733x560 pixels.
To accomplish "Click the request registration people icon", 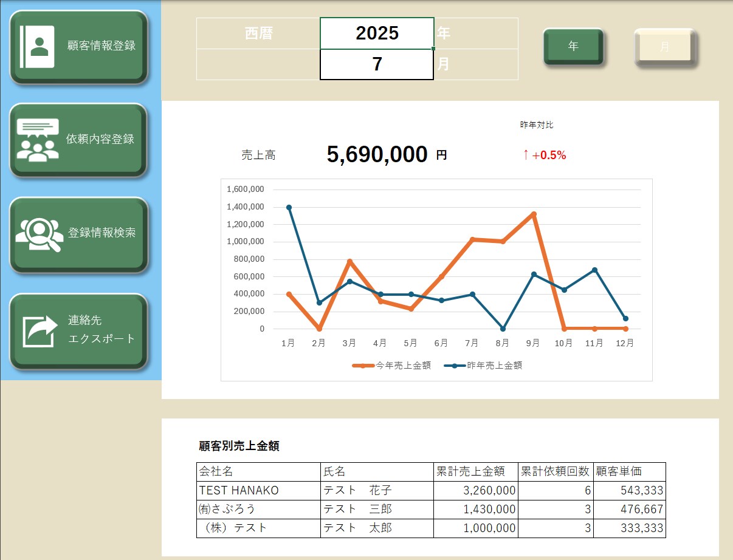I will tap(38, 139).
